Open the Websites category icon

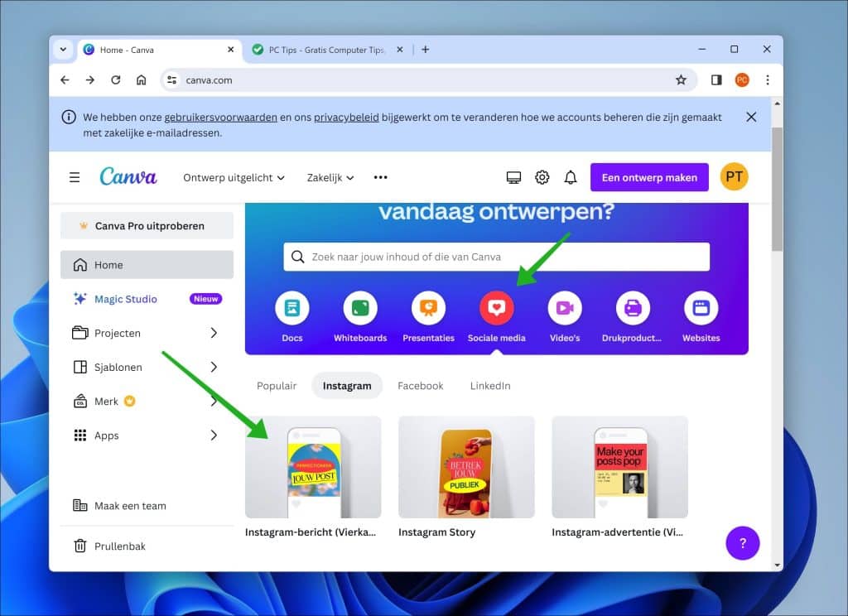tap(701, 308)
